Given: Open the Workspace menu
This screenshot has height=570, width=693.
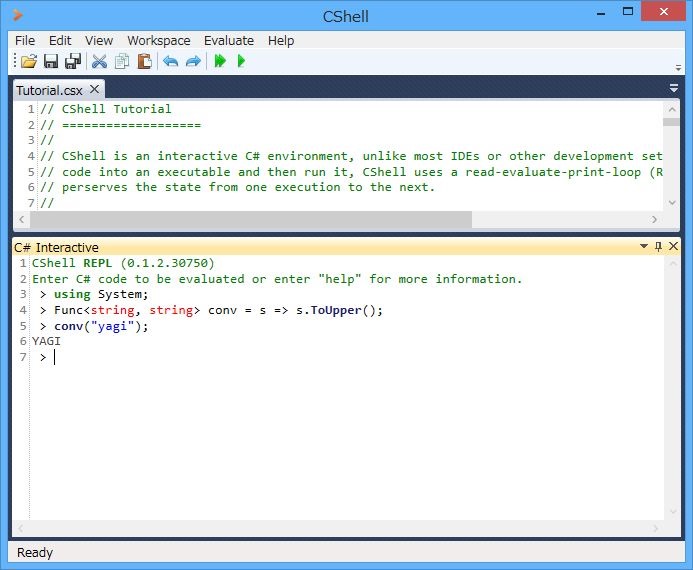Looking at the screenshot, I should coord(158,40).
